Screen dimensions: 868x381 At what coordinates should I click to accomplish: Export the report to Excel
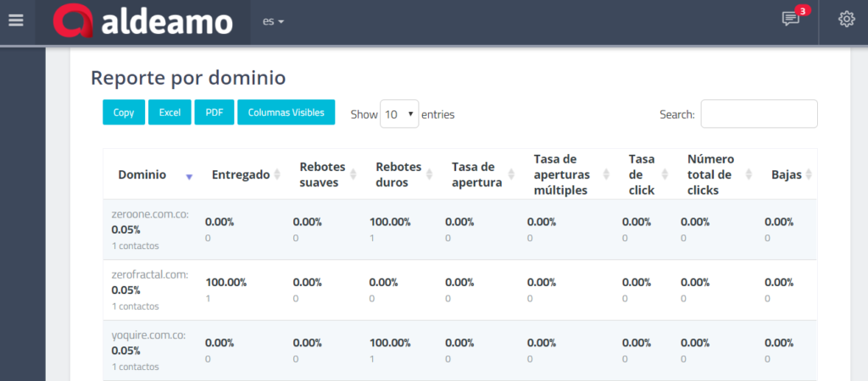[x=170, y=113]
